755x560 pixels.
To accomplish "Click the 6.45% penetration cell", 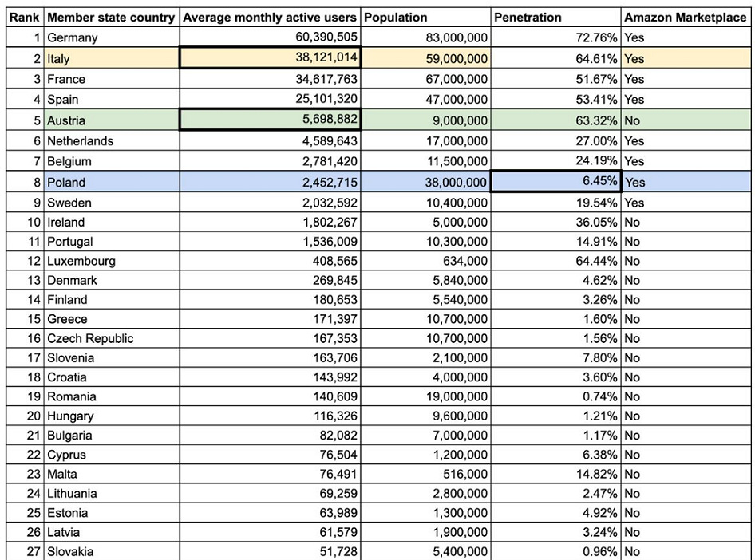I will pos(555,181).
